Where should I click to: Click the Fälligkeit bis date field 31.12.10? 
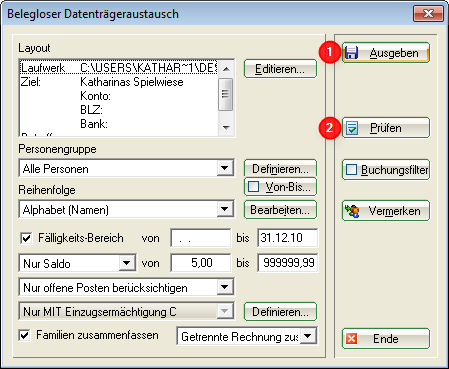tap(288, 238)
